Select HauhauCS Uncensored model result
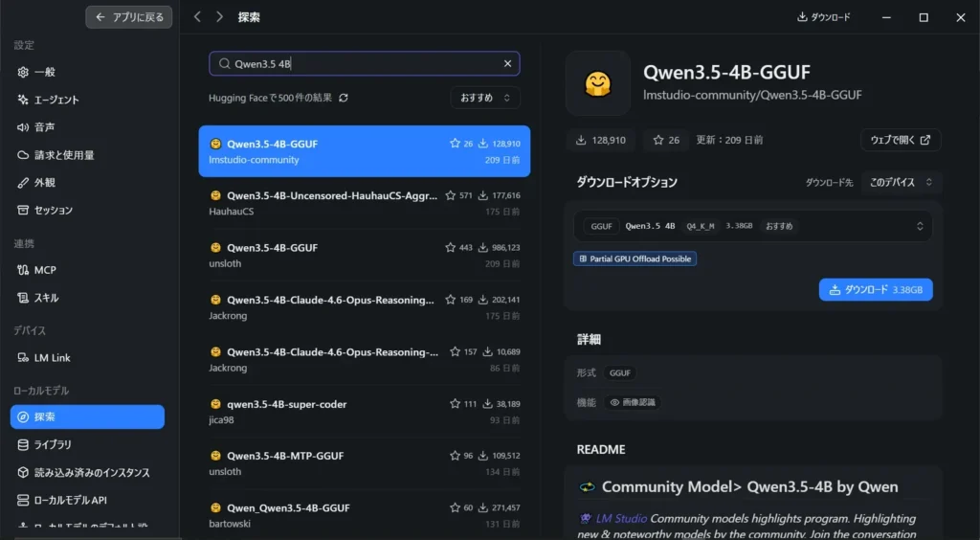This screenshot has height=540, width=980. pos(365,203)
